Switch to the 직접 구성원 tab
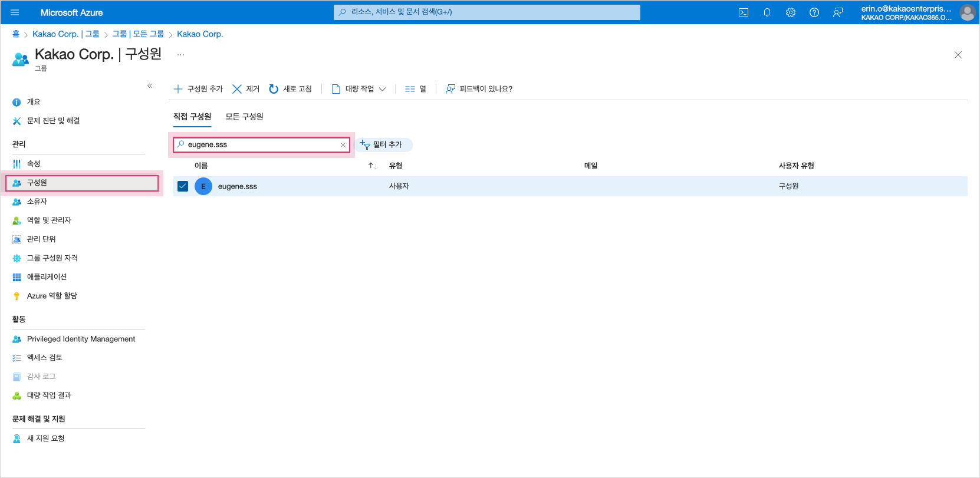 pos(192,117)
